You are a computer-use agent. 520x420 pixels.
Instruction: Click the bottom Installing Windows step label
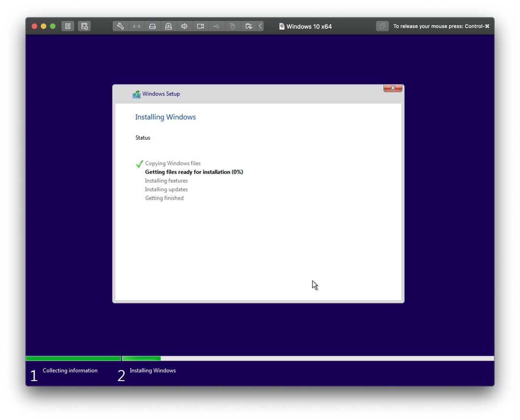(153, 370)
